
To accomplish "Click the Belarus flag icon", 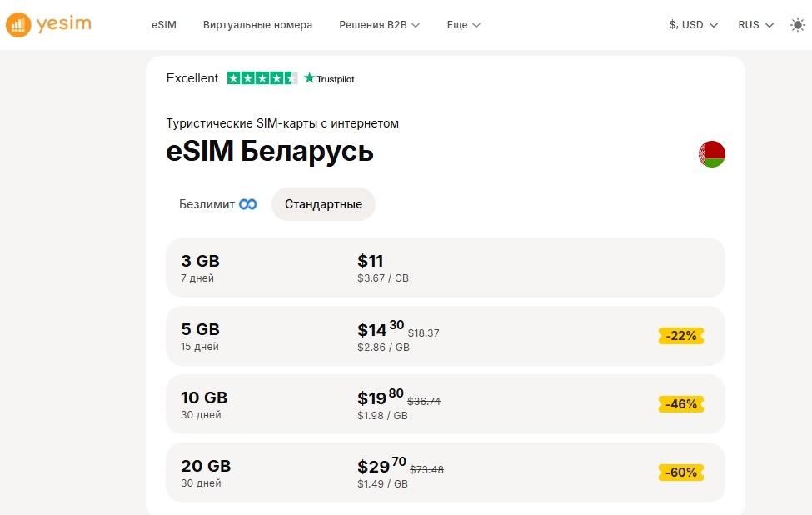I will [711, 154].
